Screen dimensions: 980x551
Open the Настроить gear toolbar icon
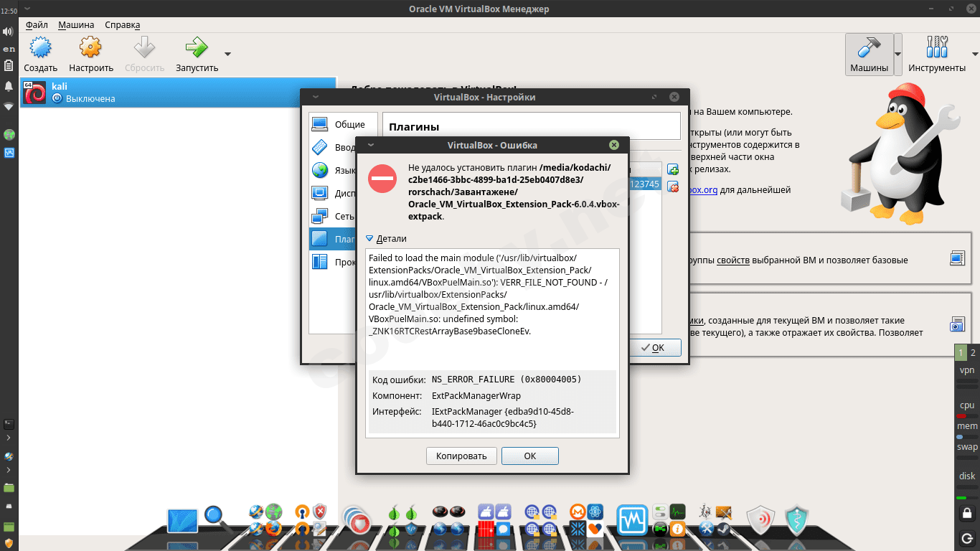[91, 48]
